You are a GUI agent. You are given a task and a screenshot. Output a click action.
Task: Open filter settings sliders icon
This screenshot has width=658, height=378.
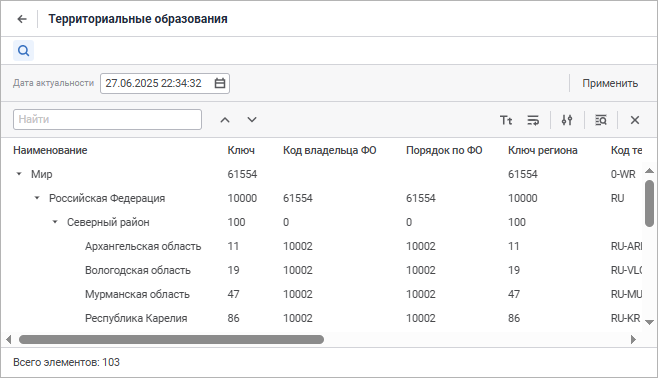coord(567,120)
